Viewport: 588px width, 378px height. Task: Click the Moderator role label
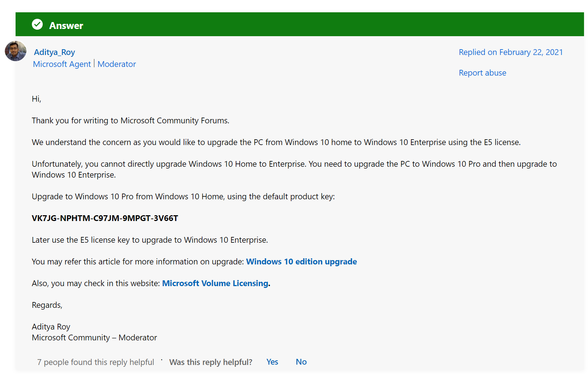pyautogui.click(x=117, y=64)
